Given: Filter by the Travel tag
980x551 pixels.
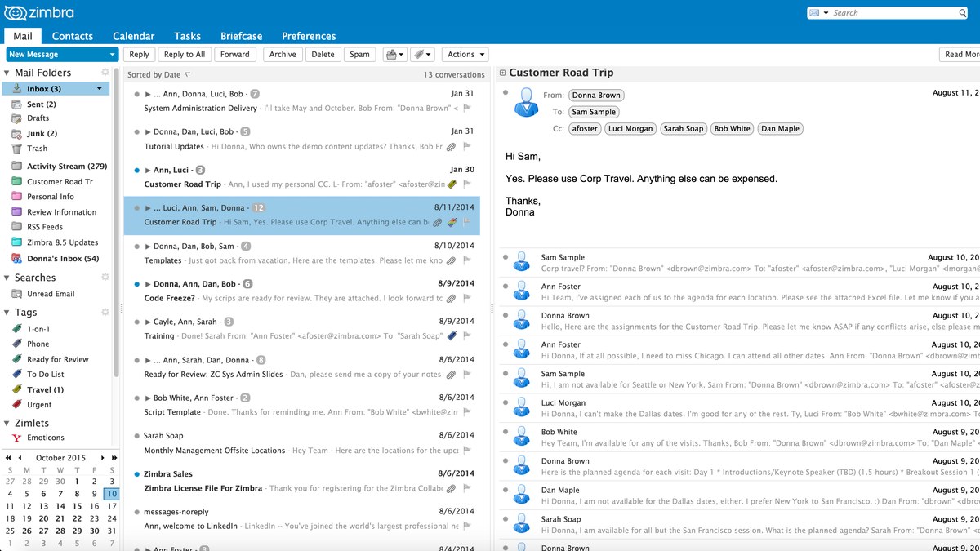Looking at the screenshot, I should [x=45, y=389].
